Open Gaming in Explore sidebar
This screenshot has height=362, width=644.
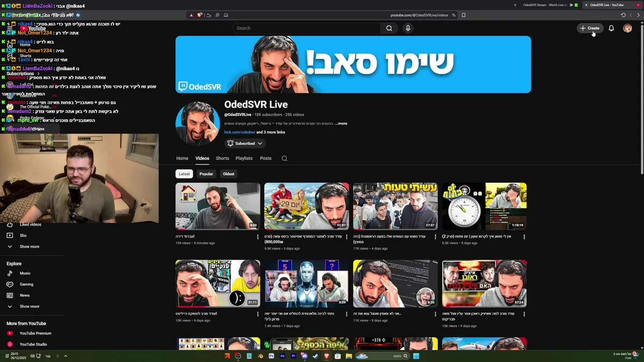point(26,284)
